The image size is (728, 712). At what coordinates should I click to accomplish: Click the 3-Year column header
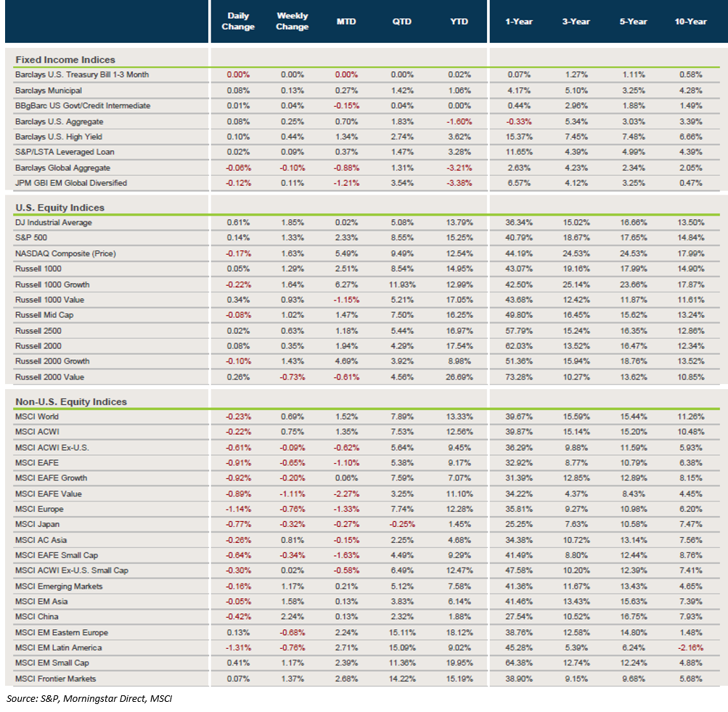(x=576, y=21)
